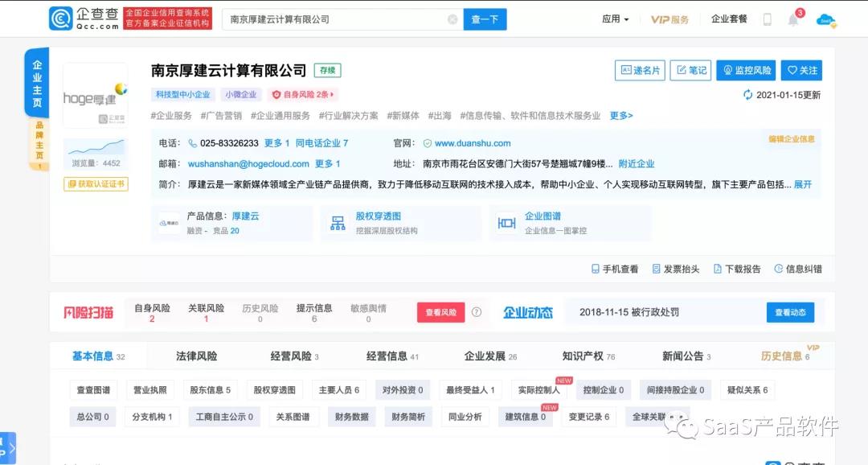868x465 pixels.
Task: Switch to the 法律风险 tab
Action: (196, 356)
